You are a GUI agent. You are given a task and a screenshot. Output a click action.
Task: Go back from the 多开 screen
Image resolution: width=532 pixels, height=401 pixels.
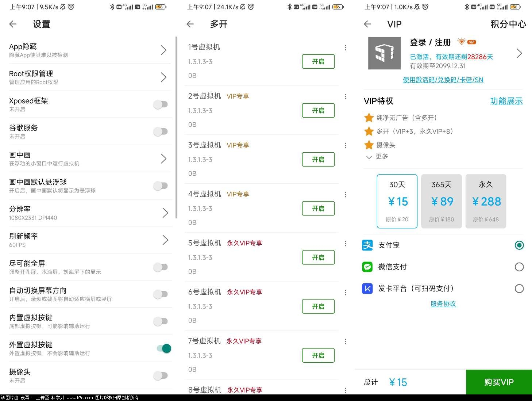[x=190, y=24]
